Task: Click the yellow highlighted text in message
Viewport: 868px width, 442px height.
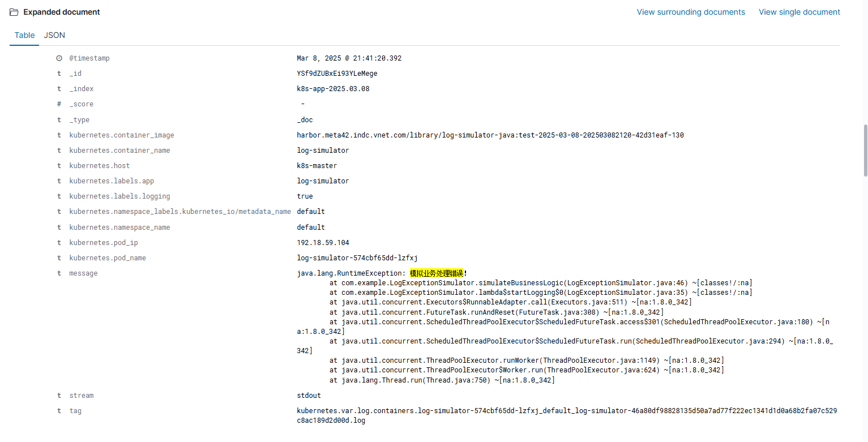Action: coord(437,273)
